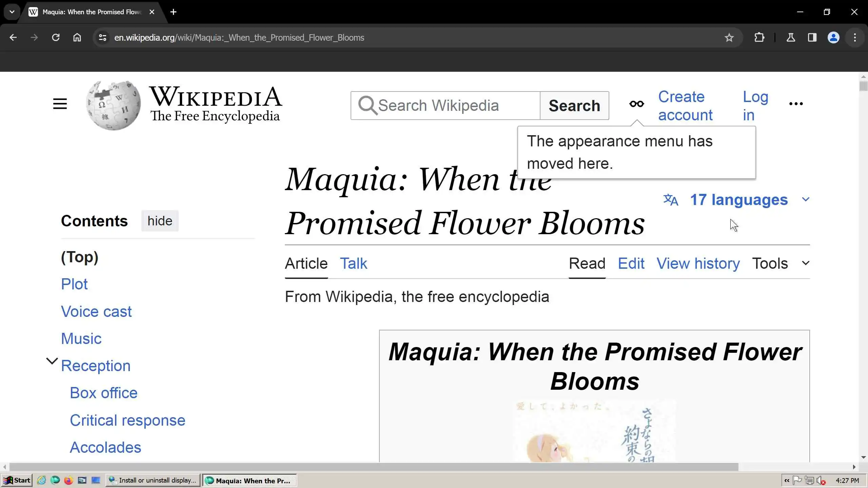Click the site information icon in address bar

[102, 38]
